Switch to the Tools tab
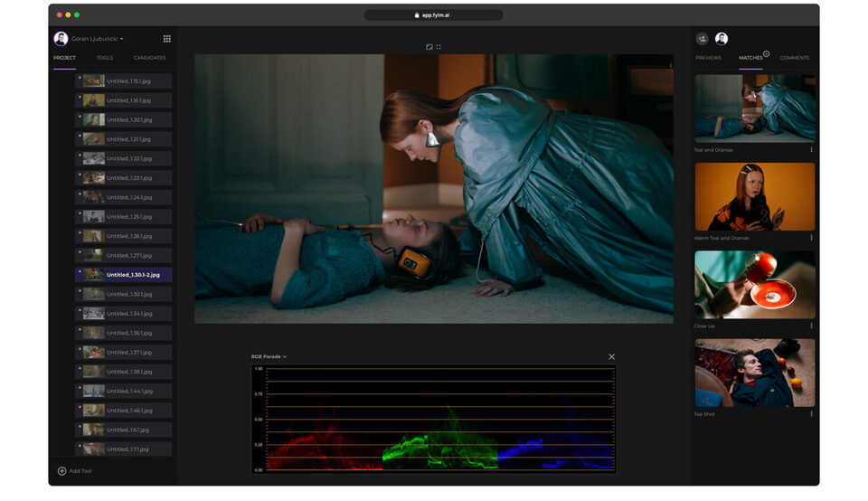 click(x=105, y=58)
